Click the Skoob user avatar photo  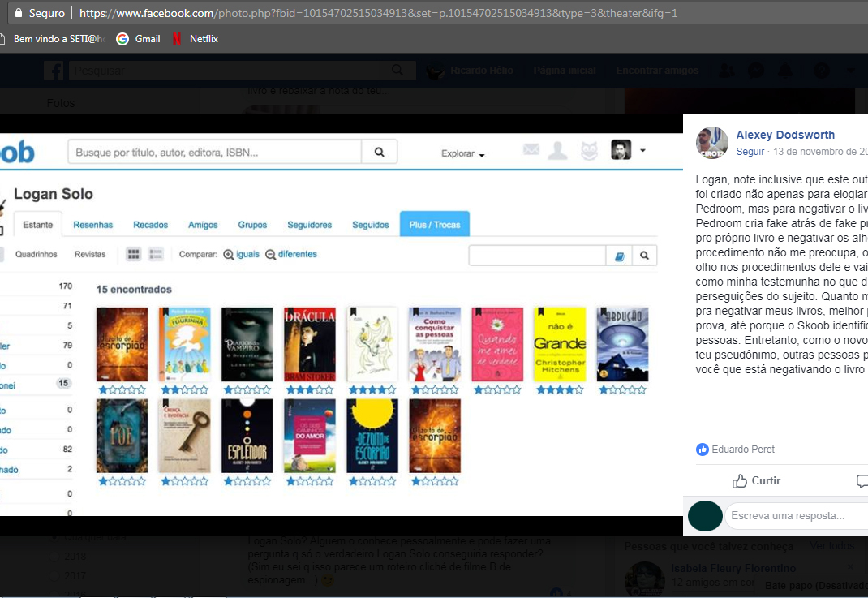(x=621, y=150)
